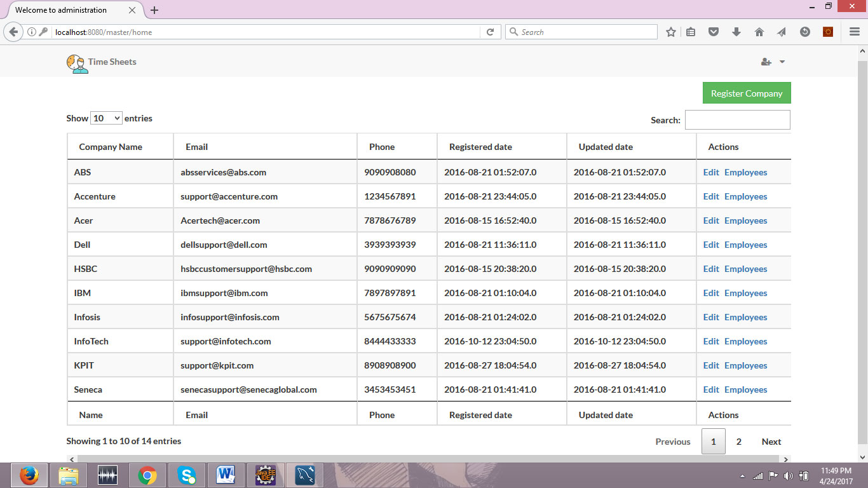View Employees of Accenture
The height and width of the screenshot is (488, 868).
pos(746,196)
